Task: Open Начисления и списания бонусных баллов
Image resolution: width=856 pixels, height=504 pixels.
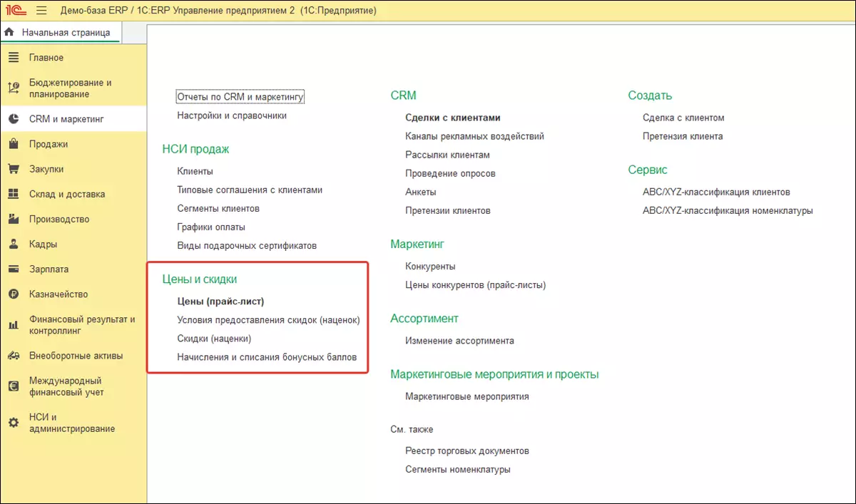Action: [x=267, y=357]
